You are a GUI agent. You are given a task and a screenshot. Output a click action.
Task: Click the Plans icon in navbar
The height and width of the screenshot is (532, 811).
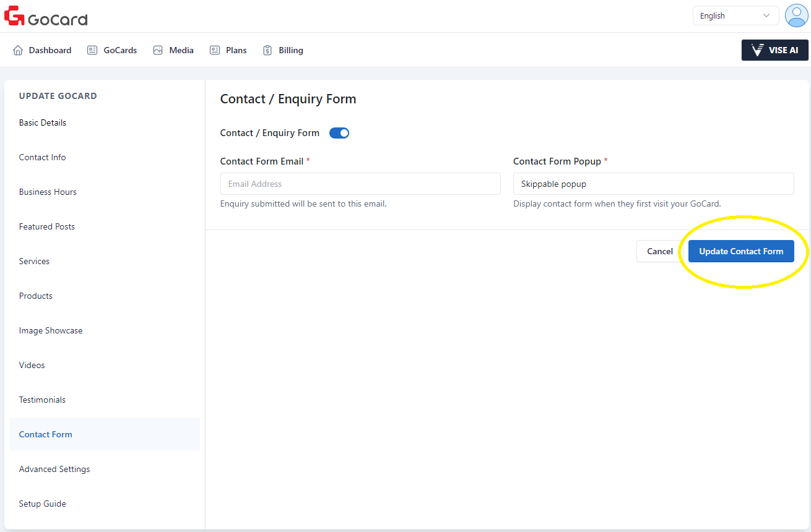[x=215, y=50]
